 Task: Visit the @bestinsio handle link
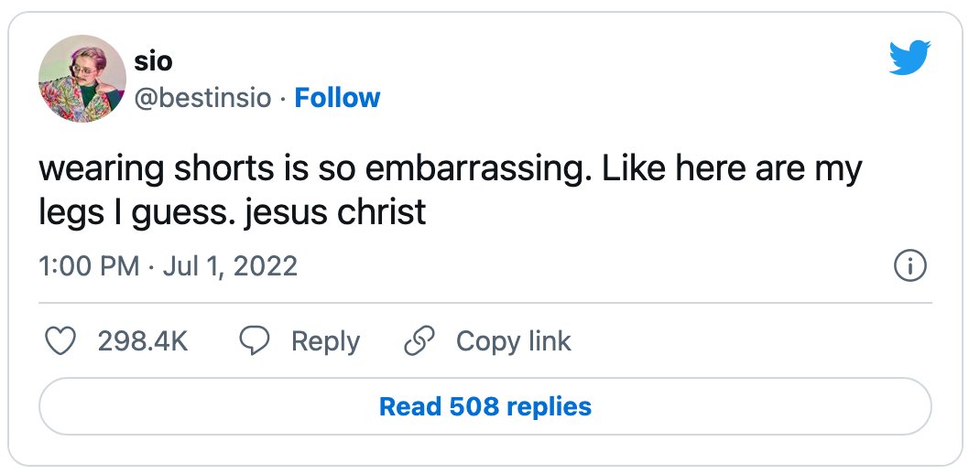[x=202, y=99]
